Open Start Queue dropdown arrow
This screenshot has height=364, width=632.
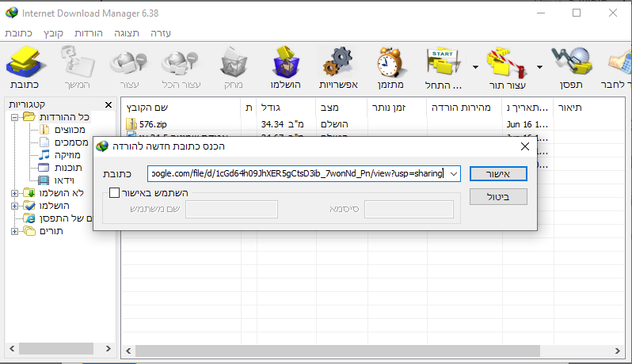[x=476, y=67]
